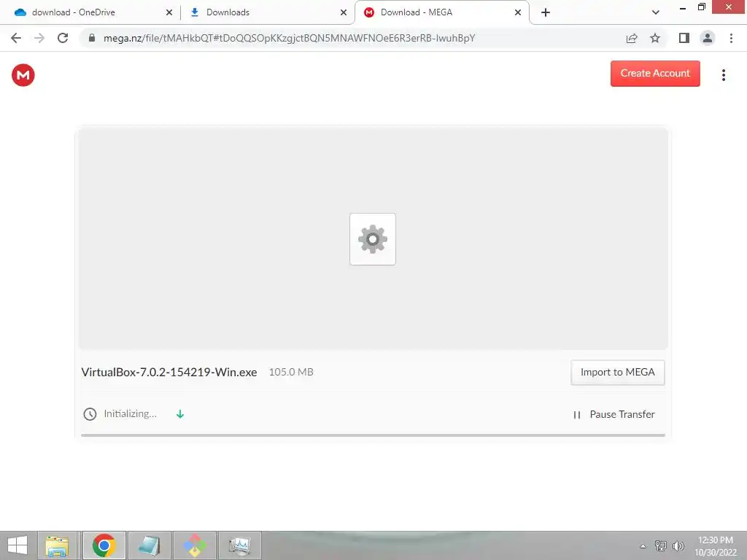
Task: Open the tab search dropdown chevron
Action: pos(656,12)
